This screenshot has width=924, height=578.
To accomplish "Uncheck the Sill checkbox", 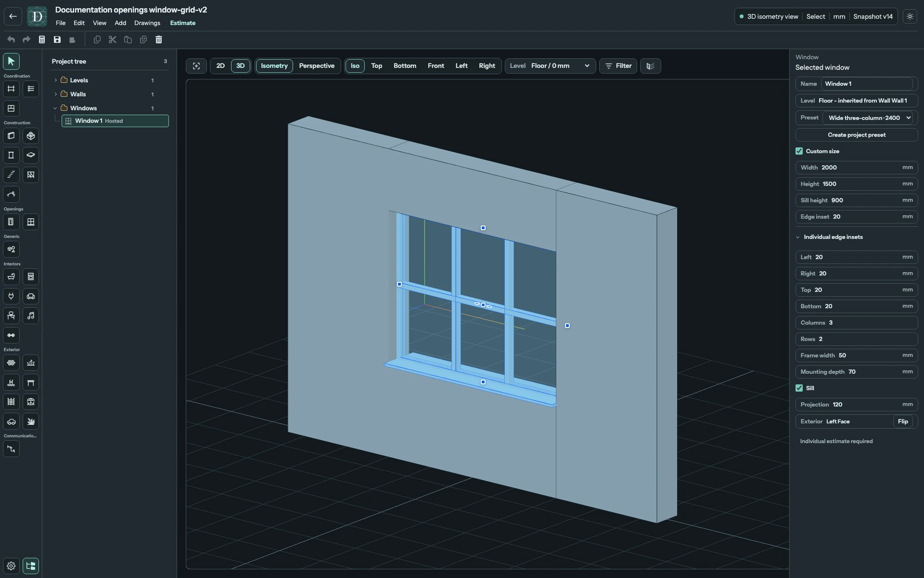I will [x=799, y=388].
